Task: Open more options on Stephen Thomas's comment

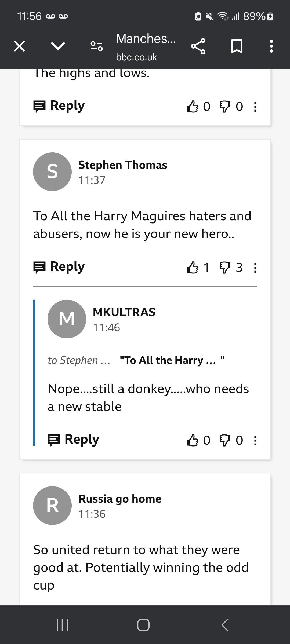Action: (255, 267)
